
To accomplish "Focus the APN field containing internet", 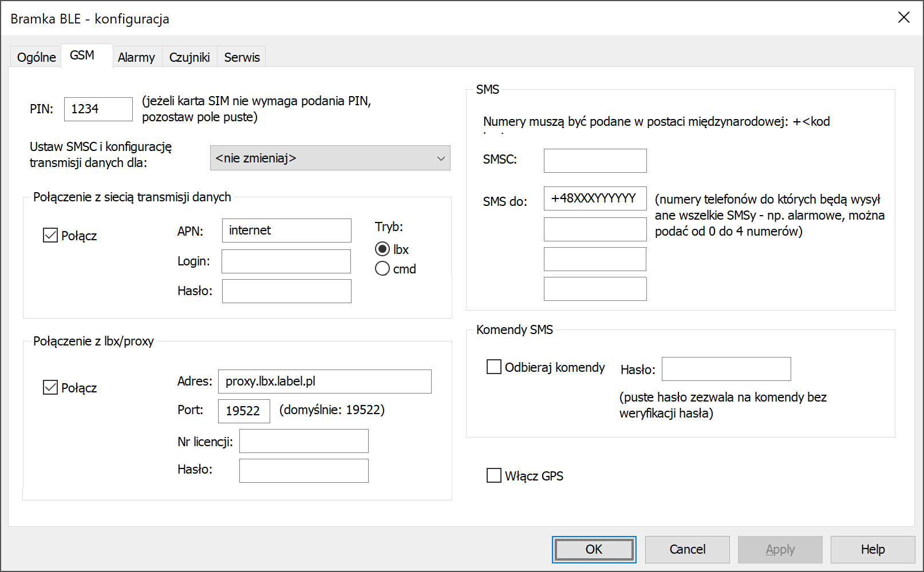I will pos(287,230).
